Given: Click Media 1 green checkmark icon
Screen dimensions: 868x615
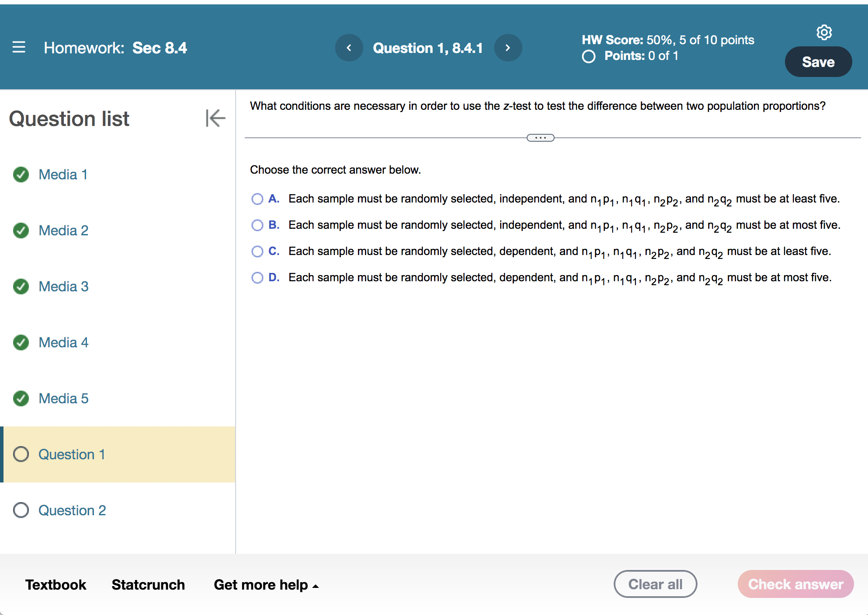Looking at the screenshot, I should pyautogui.click(x=21, y=175).
